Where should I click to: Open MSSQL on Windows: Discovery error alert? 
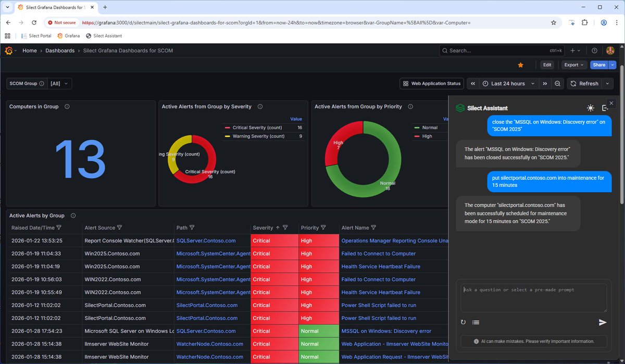(x=386, y=331)
